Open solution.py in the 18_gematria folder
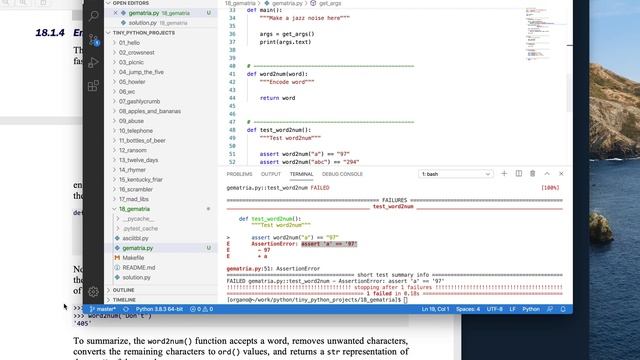This screenshot has width=640, height=360. (x=161, y=278)
